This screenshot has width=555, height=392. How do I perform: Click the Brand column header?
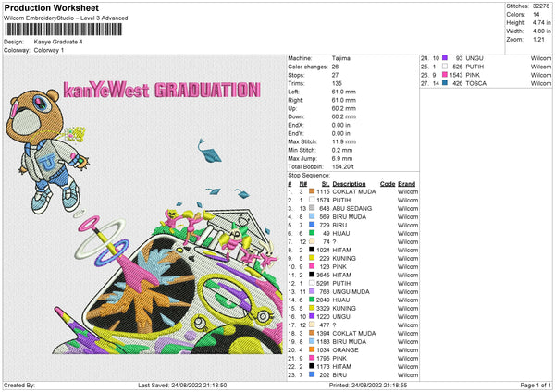coord(406,184)
